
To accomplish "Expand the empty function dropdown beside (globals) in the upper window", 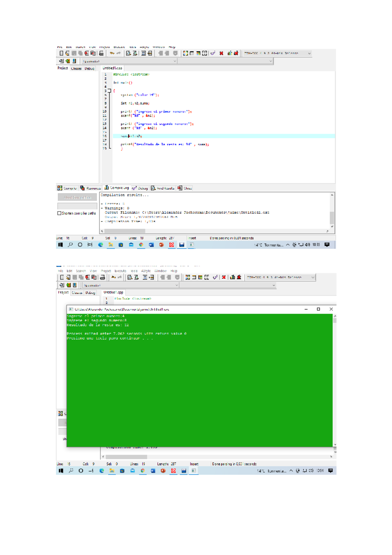I will pos(270,61).
